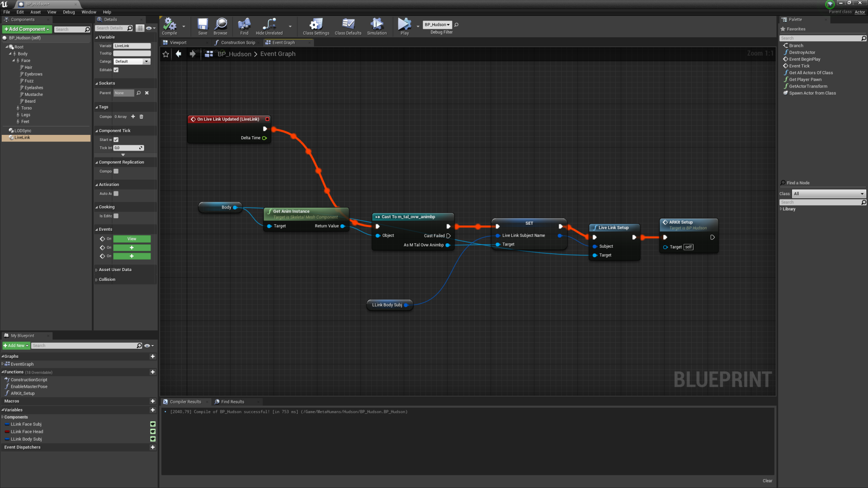
Task: Toggle visibility eye for LLink Face Head variable
Action: [x=153, y=432]
